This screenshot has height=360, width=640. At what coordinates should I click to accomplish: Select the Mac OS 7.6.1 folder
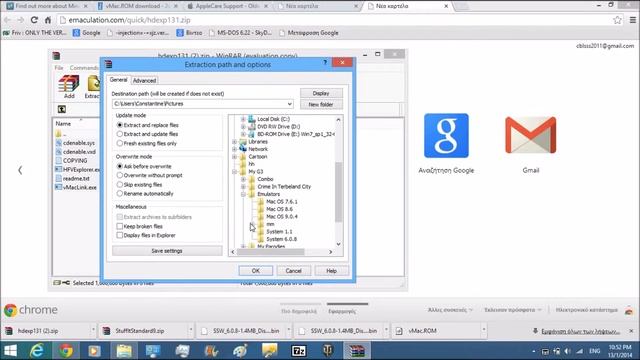[x=282, y=202]
